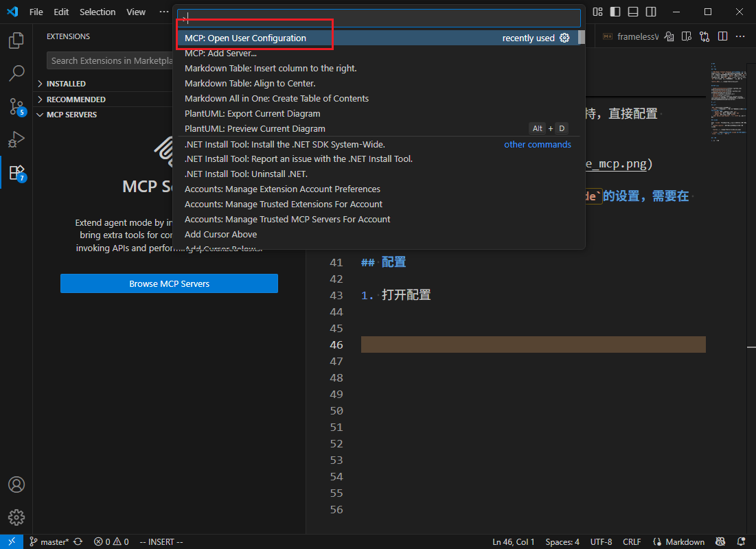This screenshot has height=549, width=756.
Task: Open the Run and Debug view
Action: click(16, 139)
